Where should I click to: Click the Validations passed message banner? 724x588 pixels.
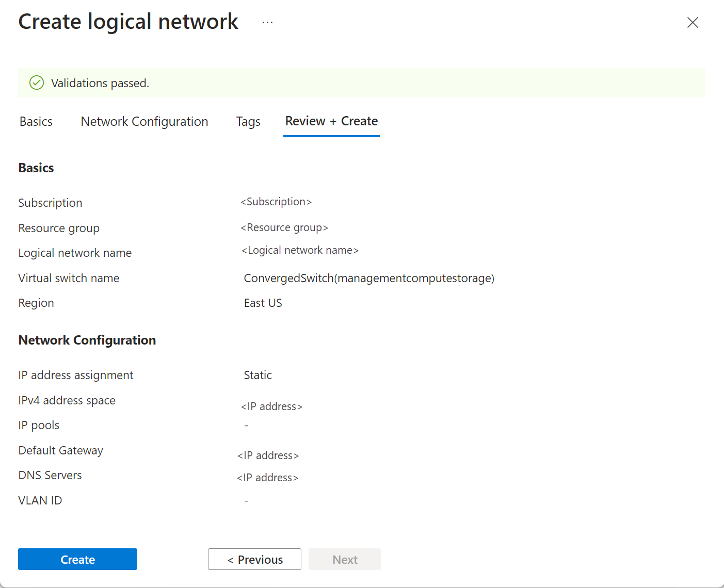pos(362,83)
